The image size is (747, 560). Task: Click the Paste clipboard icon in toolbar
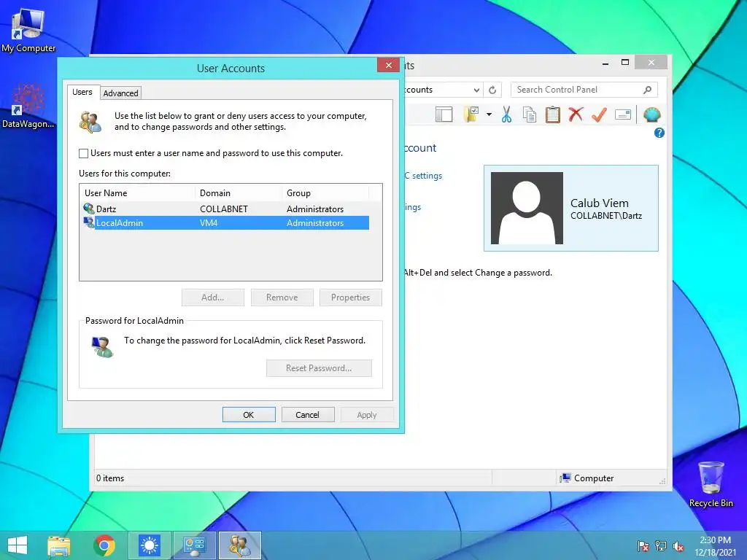(553, 114)
